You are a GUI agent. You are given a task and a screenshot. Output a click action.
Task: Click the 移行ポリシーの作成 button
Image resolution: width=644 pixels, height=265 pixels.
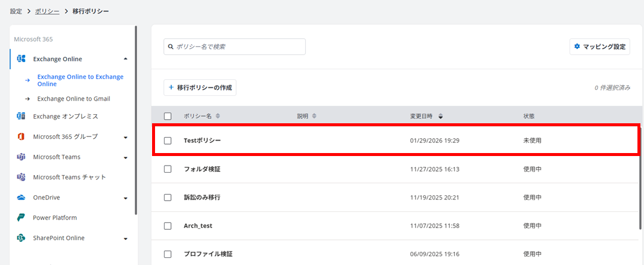[200, 88]
